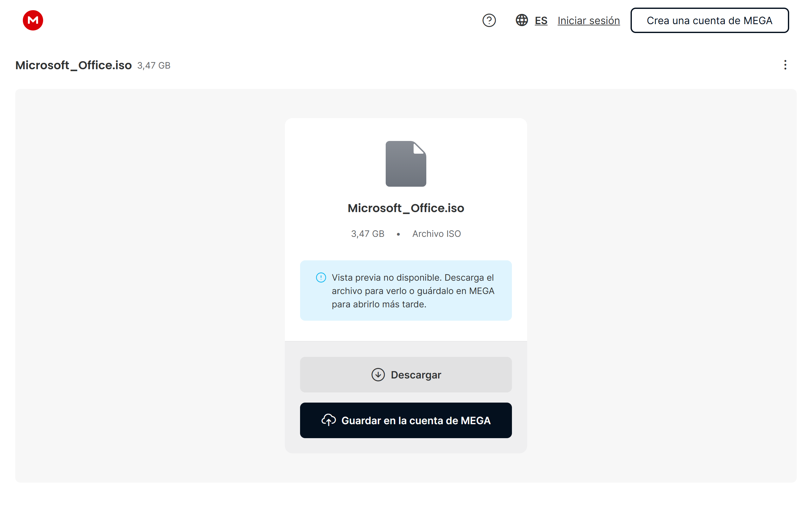Click Crea una cuenta de MEGA button
The image size is (812, 508).
tap(709, 21)
